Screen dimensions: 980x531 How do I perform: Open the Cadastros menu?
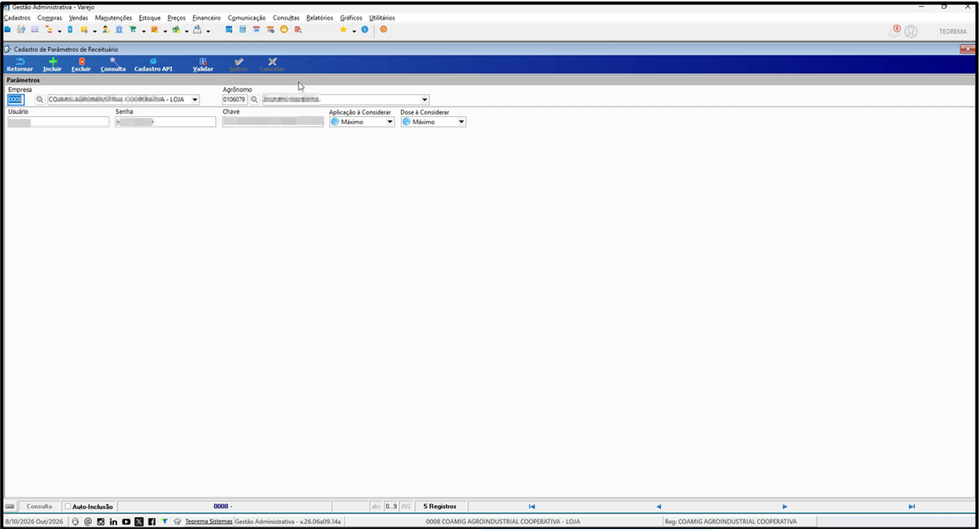17,18
